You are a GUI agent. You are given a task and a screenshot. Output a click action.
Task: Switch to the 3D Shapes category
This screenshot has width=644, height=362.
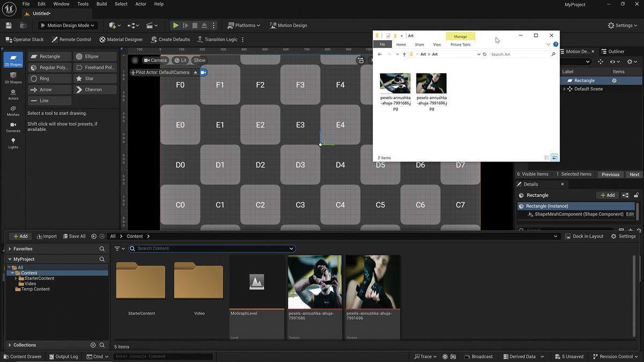(x=12, y=77)
